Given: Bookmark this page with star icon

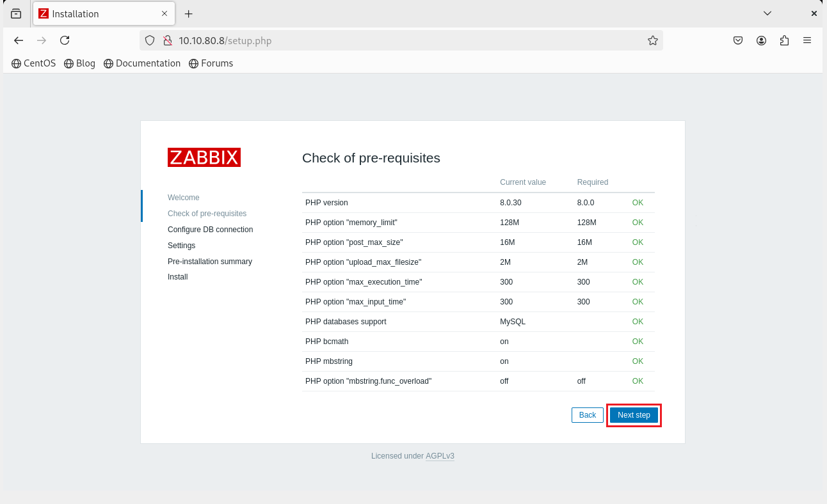Looking at the screenshot, I should 652,40.
